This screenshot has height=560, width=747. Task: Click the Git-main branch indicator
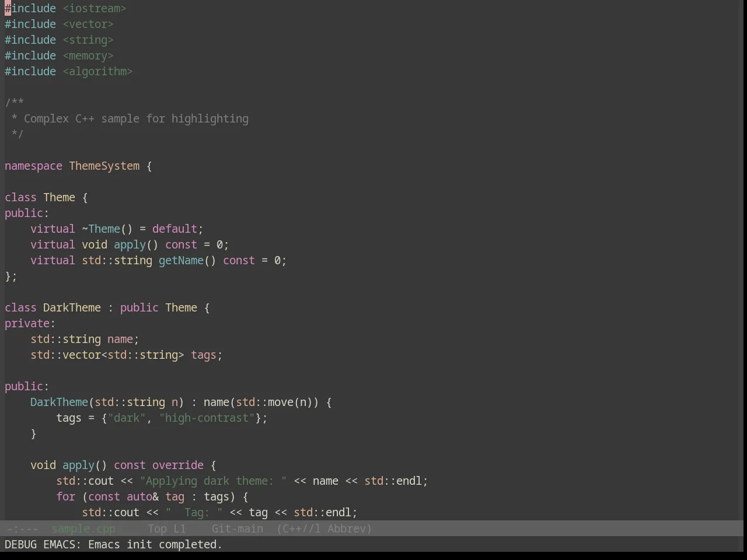237,528
